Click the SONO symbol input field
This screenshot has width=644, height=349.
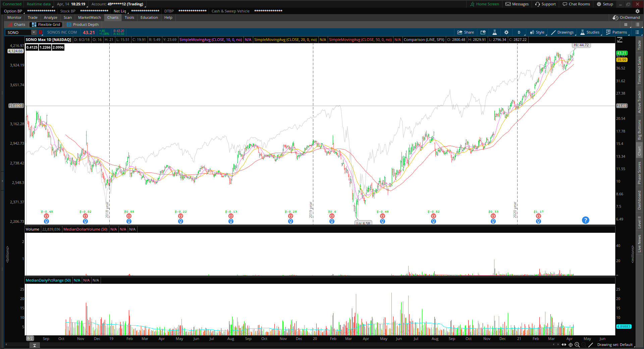click(x=18, y=32)
